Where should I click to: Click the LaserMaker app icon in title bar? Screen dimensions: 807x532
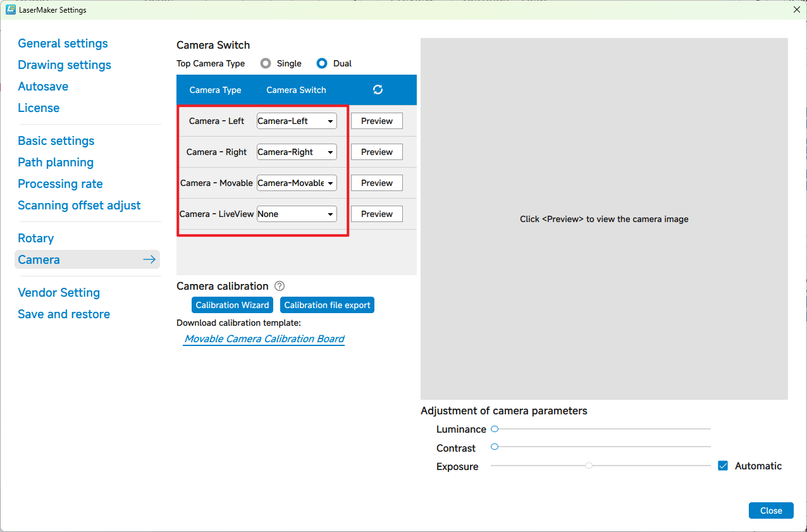pos(11,9)
